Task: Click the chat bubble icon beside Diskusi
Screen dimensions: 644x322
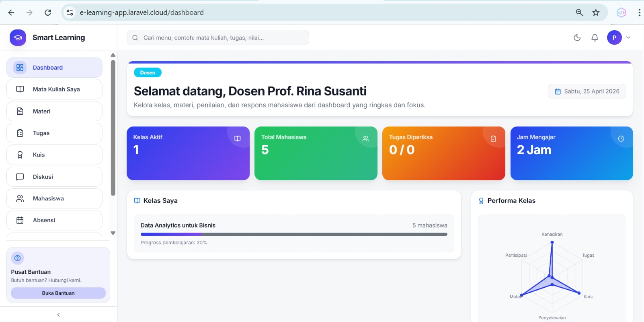Action: coord(20,177)
